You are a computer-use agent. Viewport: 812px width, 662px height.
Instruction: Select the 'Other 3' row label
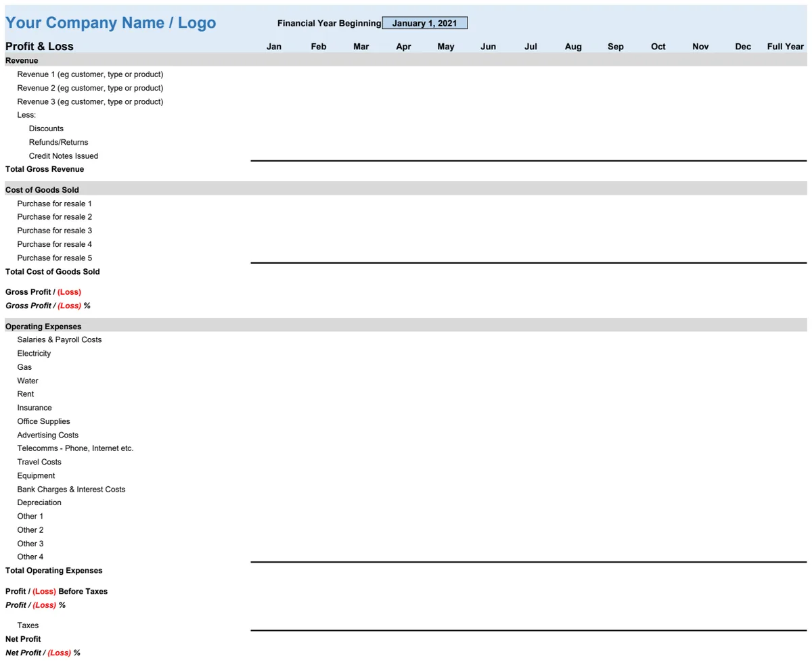[x=30, y=543]
